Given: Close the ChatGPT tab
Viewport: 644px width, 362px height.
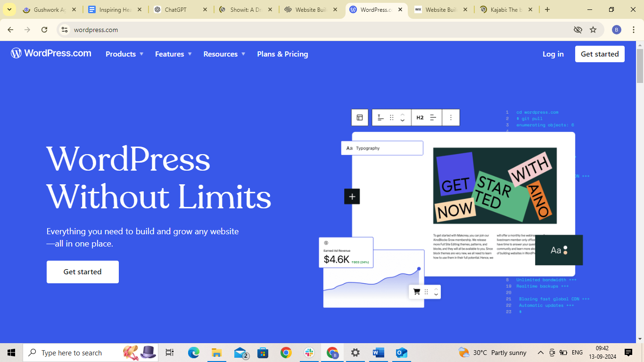Looking at the screenshot, I should point(205,9).
